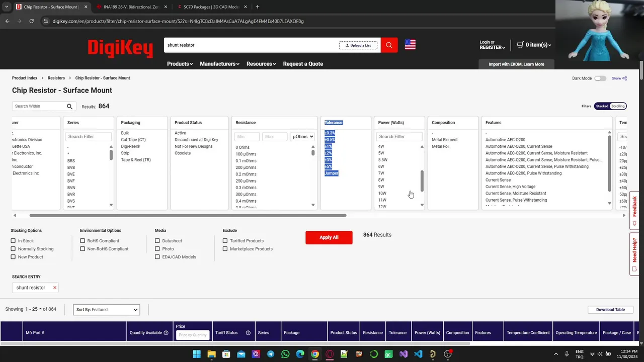Select Metal Foil composition filter
The image size is (644, 362).
(x=441, y=146)
